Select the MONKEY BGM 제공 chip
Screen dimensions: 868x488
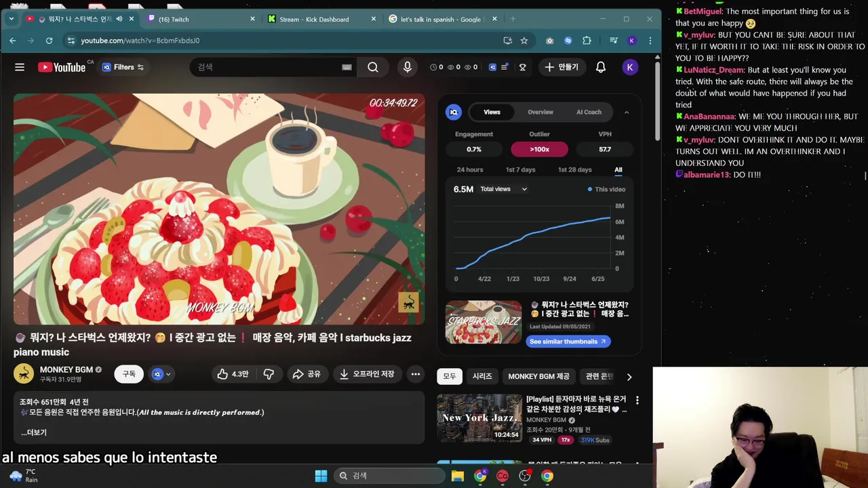click(539, 376)
